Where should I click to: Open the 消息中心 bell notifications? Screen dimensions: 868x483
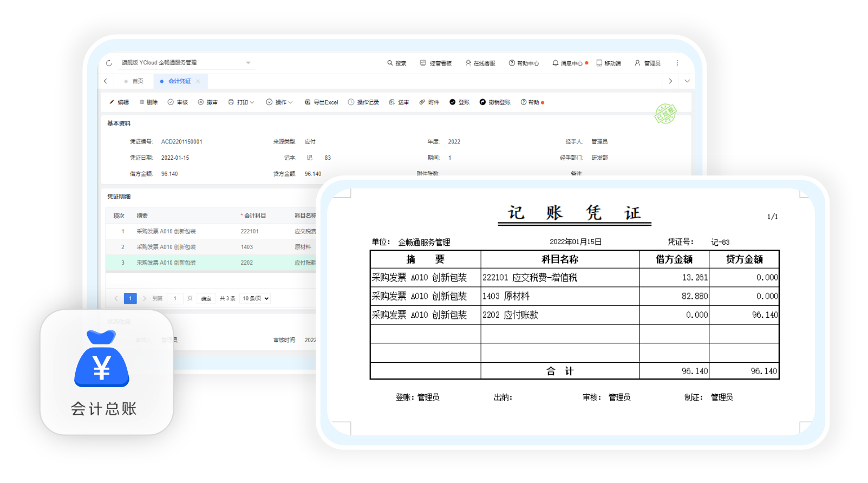[555, 63]
